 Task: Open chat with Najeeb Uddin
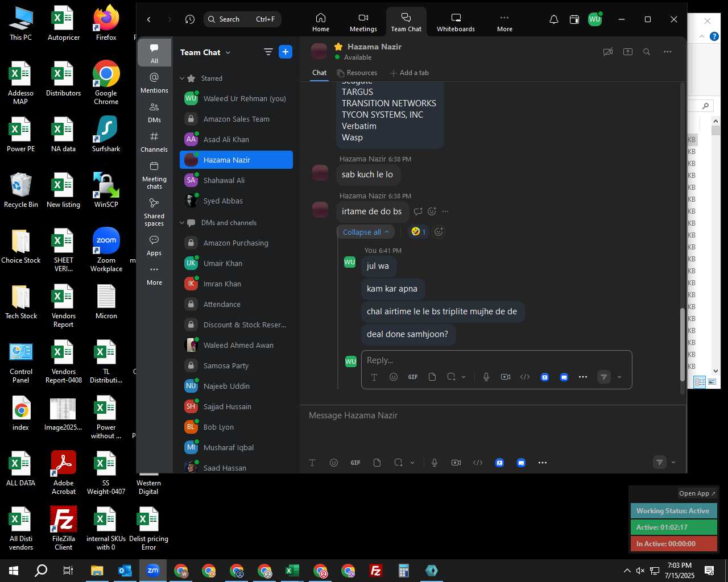point(236,386)
